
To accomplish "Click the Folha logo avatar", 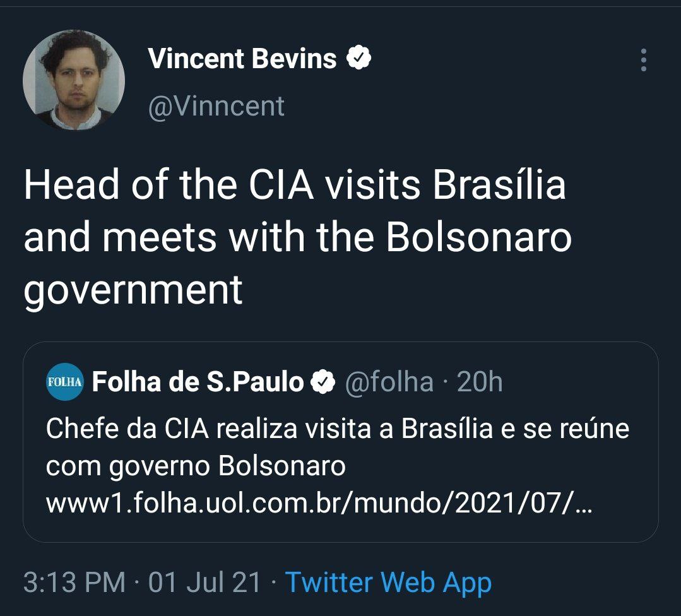I will pos(64,382).
